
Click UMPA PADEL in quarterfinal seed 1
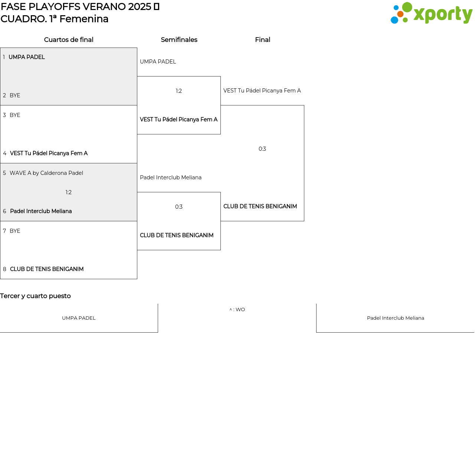[27, 57]
